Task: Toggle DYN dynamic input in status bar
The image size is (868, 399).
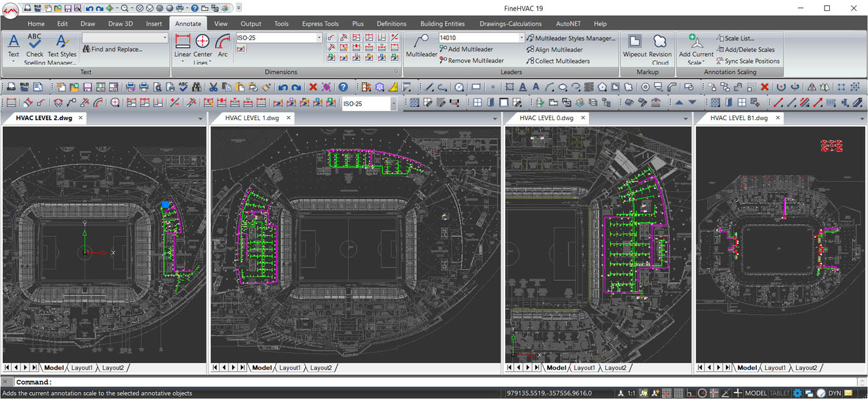Action: coord(834,393)
